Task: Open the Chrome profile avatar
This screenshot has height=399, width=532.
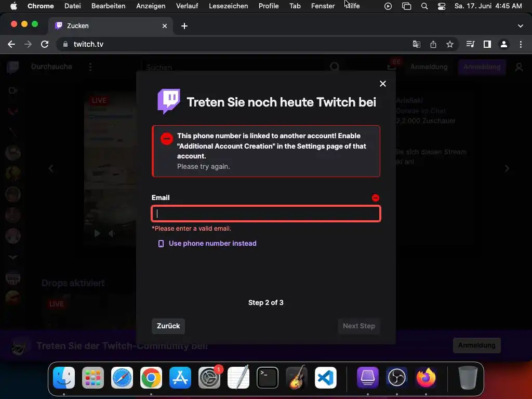Action: point(504,44)
